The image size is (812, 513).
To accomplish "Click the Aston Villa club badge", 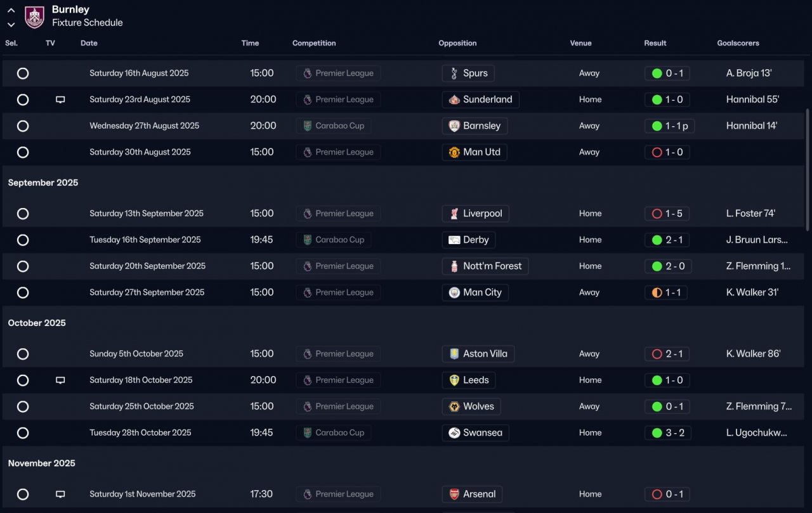I will coord(454,354).
